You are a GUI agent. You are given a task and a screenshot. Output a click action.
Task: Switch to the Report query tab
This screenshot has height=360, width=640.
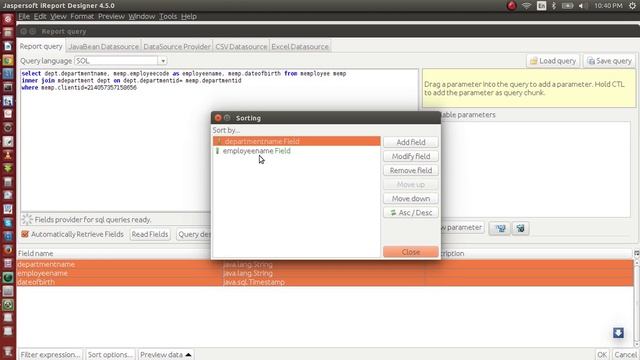41,47
